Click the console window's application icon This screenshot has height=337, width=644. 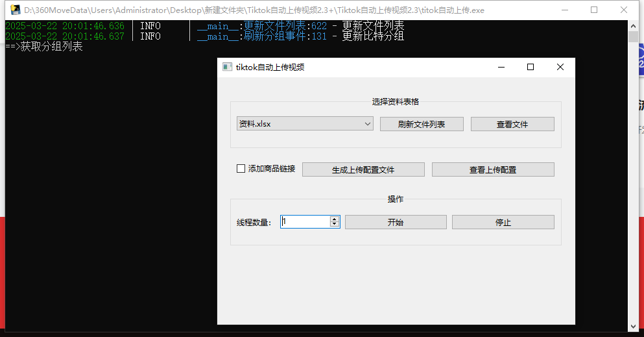click(15, 10)
